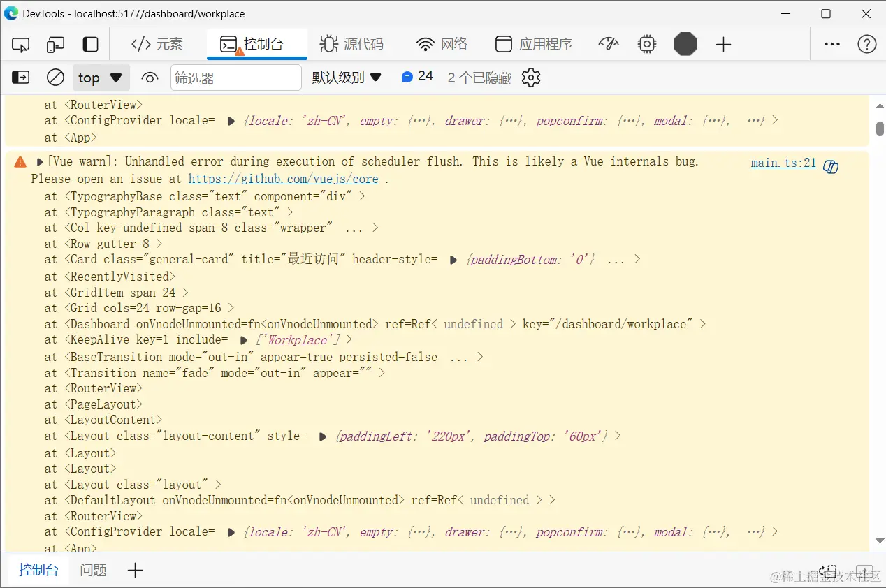This screenshot has height=588, width=886.
Task: Click the GridItem span=24 line
Action: 117,293
